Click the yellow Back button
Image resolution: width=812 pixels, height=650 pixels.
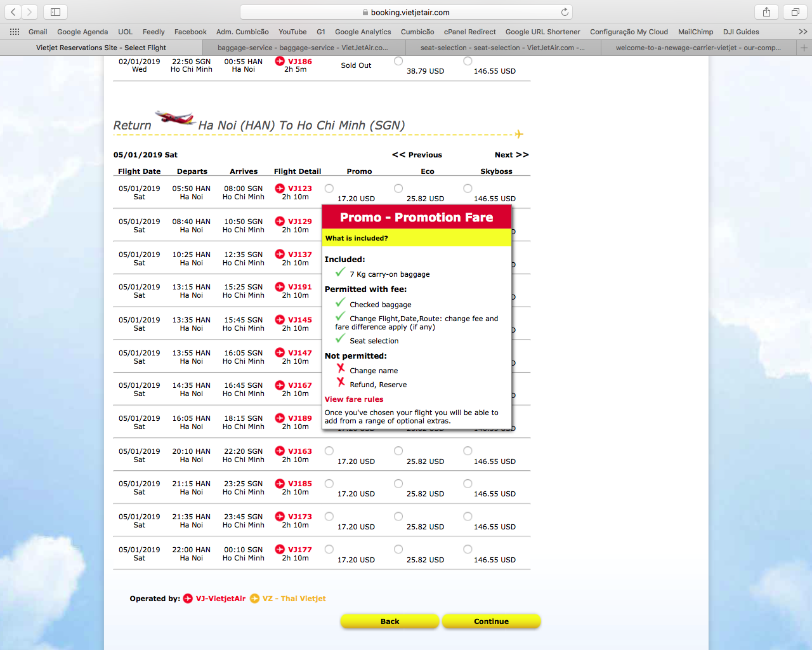390,621
